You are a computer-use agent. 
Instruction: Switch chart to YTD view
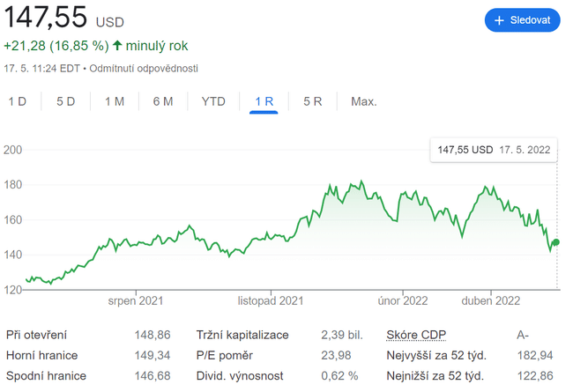213,101
